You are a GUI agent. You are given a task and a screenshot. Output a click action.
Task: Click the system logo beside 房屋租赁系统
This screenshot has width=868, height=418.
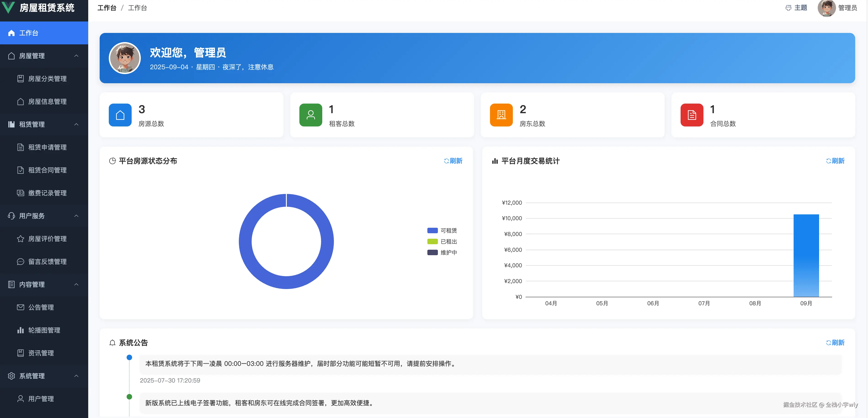(x=8, y=7)
